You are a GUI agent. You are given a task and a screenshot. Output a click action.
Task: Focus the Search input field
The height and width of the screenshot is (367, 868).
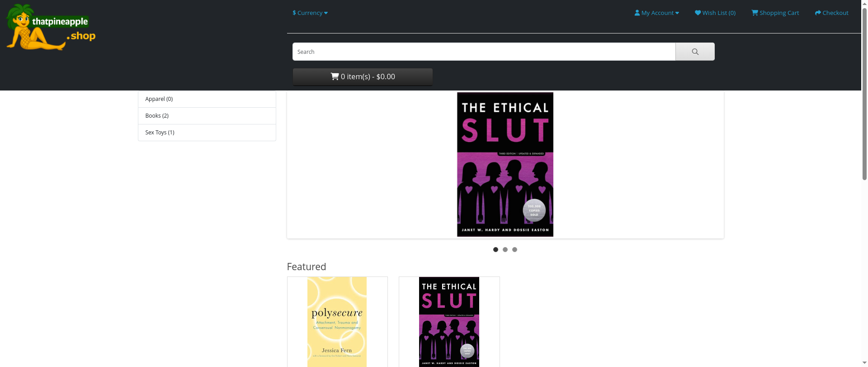[x=484, y=52]
